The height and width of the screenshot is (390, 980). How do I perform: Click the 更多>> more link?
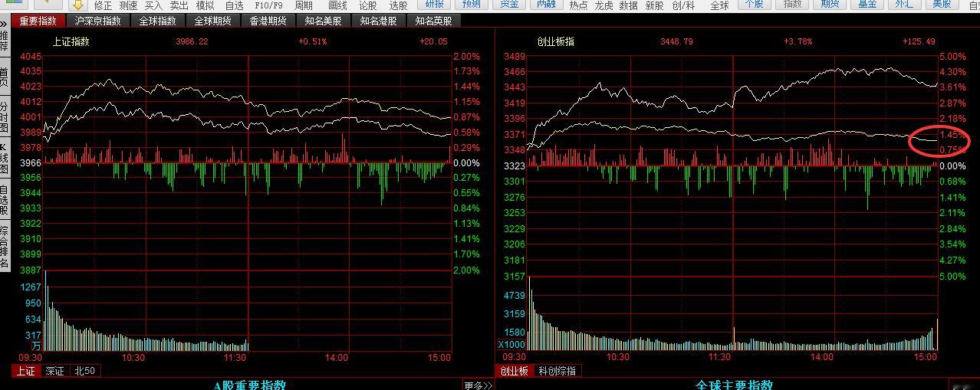pos(478,385)
